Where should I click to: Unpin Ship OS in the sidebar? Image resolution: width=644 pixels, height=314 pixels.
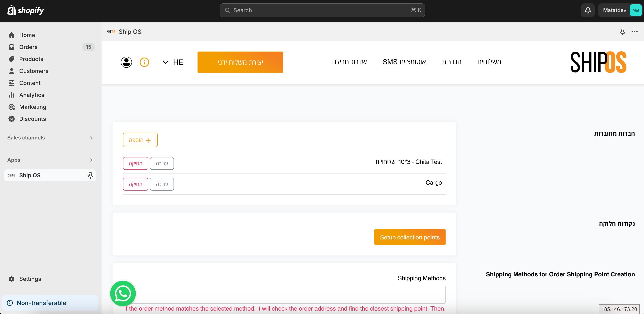90,175
